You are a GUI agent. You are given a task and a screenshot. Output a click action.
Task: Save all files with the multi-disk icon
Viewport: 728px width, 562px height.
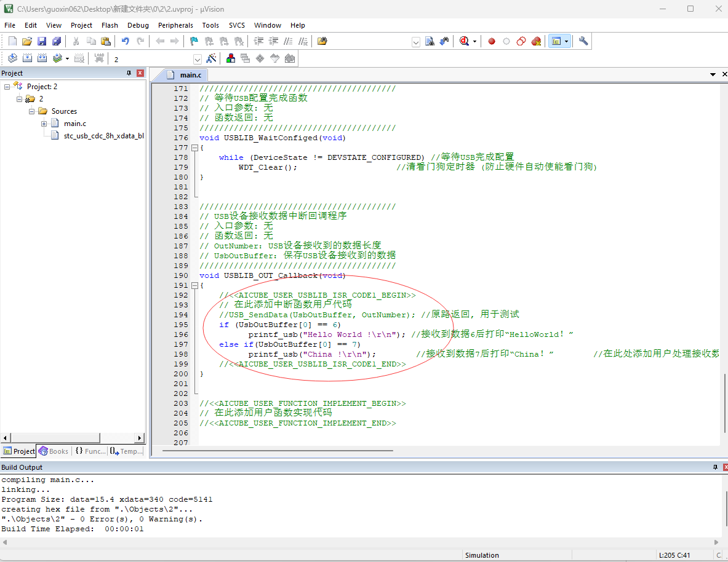click(57, 41)
